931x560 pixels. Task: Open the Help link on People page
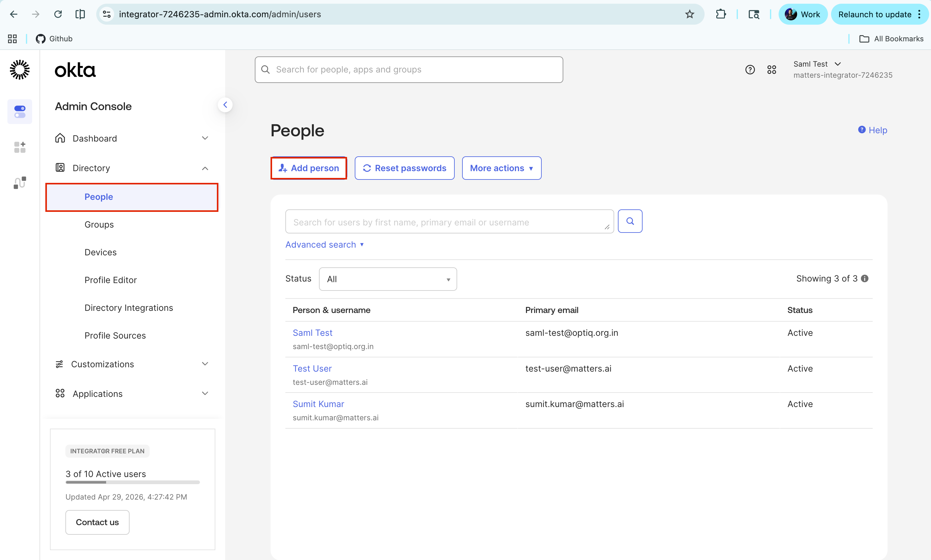pyautogui.click(x=872, y=130)
